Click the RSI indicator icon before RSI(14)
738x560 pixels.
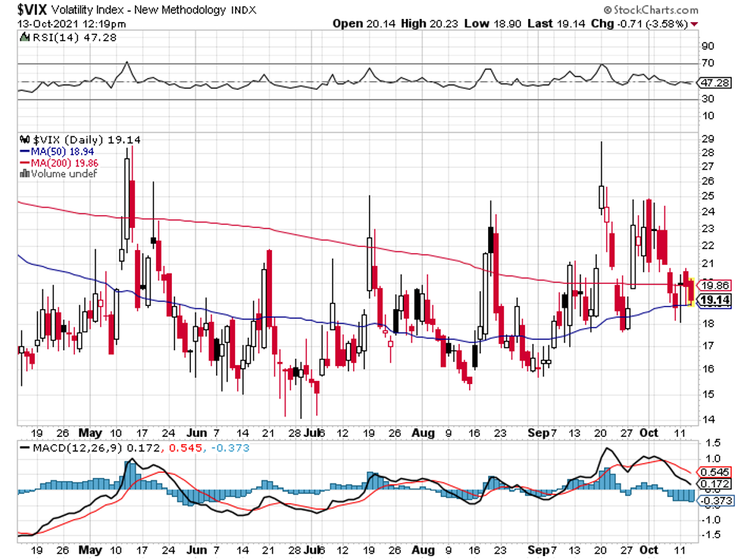tap(24, 37)
